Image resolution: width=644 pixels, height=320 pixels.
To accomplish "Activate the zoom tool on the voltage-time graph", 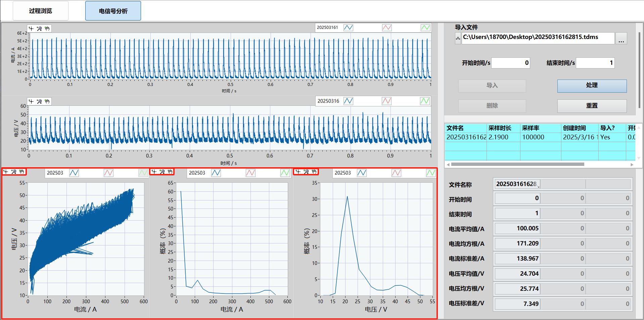I will [x=39, y=101].
